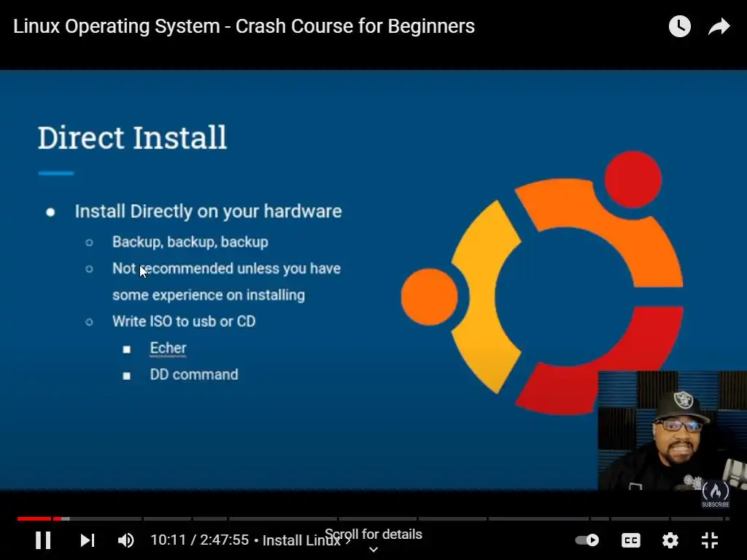
Task: Click the DD command bullet text
Action: click(x=194, y=374)
